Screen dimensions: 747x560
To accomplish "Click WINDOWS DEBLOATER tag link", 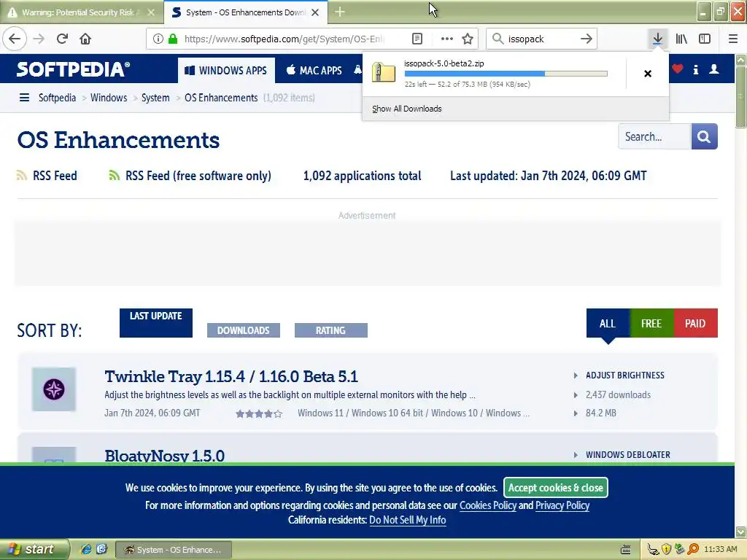I will (628, 455).
